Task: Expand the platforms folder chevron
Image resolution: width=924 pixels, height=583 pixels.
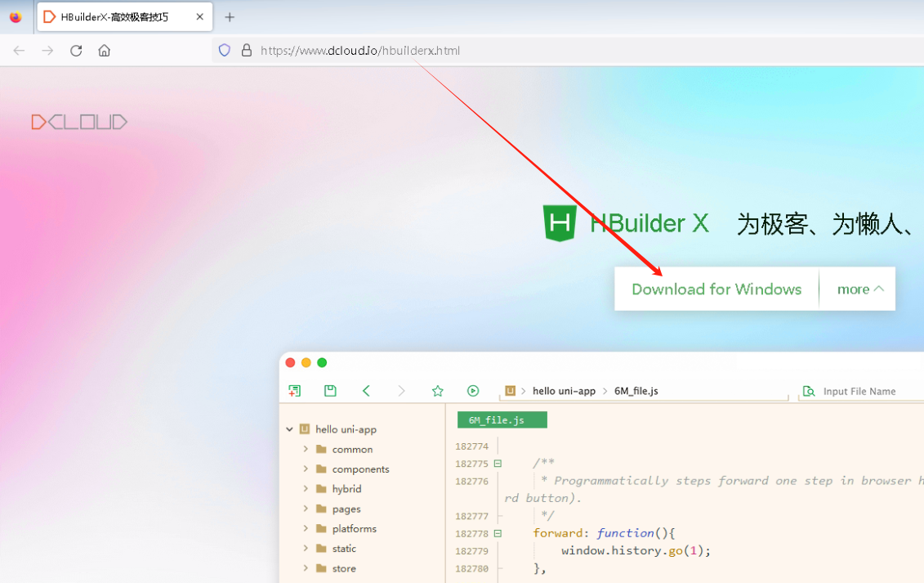Action: click(x=306, y=529)
